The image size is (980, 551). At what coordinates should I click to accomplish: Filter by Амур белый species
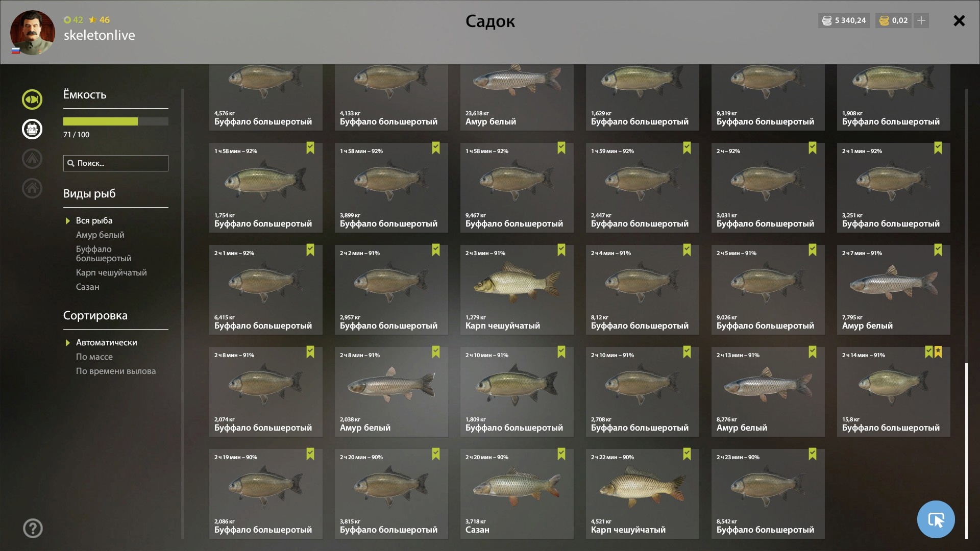pos(100,235)
